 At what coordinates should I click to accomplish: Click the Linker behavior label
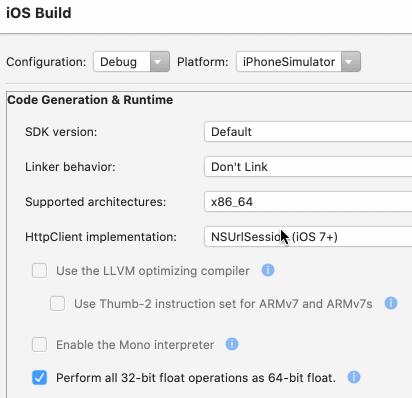click(x=70, y=167)
